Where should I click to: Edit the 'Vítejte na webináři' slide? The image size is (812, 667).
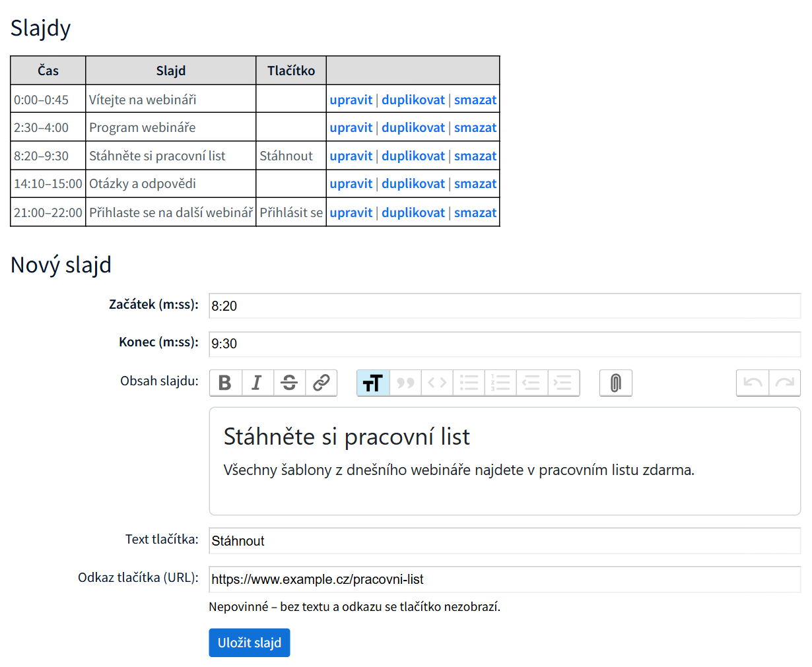[351, 100]
